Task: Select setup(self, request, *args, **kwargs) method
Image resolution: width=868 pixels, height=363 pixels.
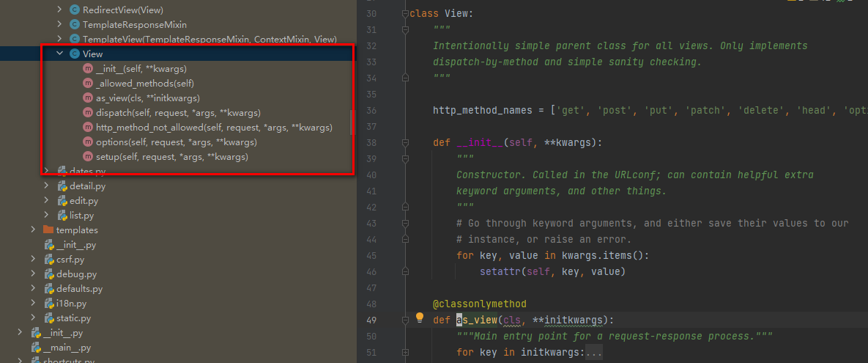Action: [172, 157]
